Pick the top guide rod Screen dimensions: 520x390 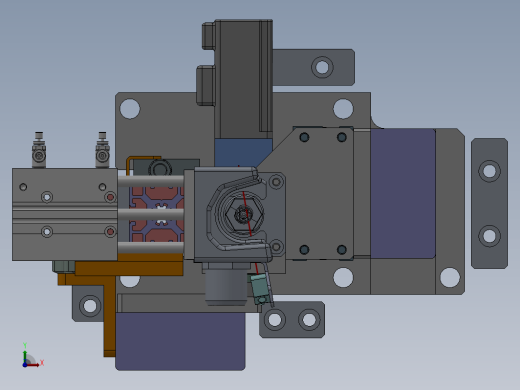click(151, 181)
